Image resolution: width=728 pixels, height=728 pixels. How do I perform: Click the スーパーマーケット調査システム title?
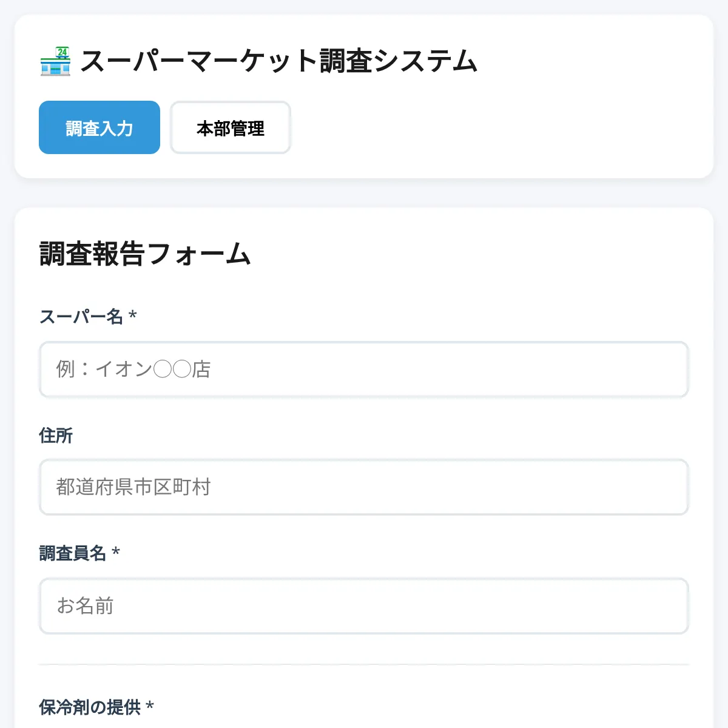pos(280,59)
